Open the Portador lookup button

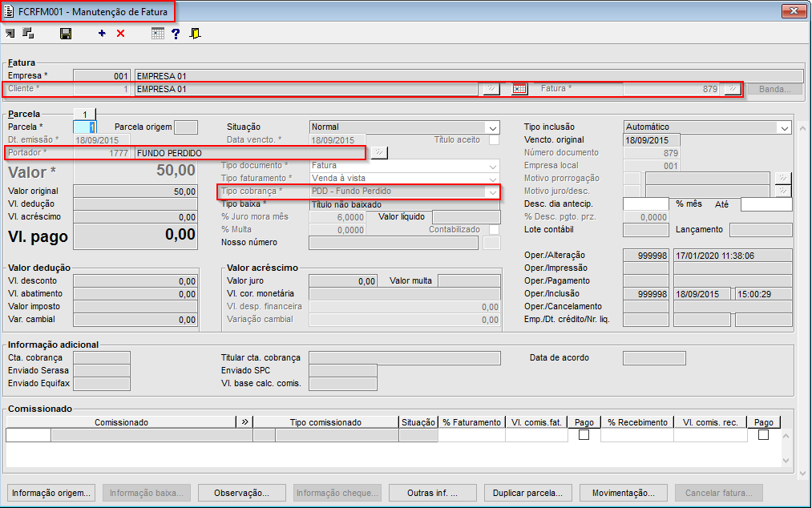379,153
